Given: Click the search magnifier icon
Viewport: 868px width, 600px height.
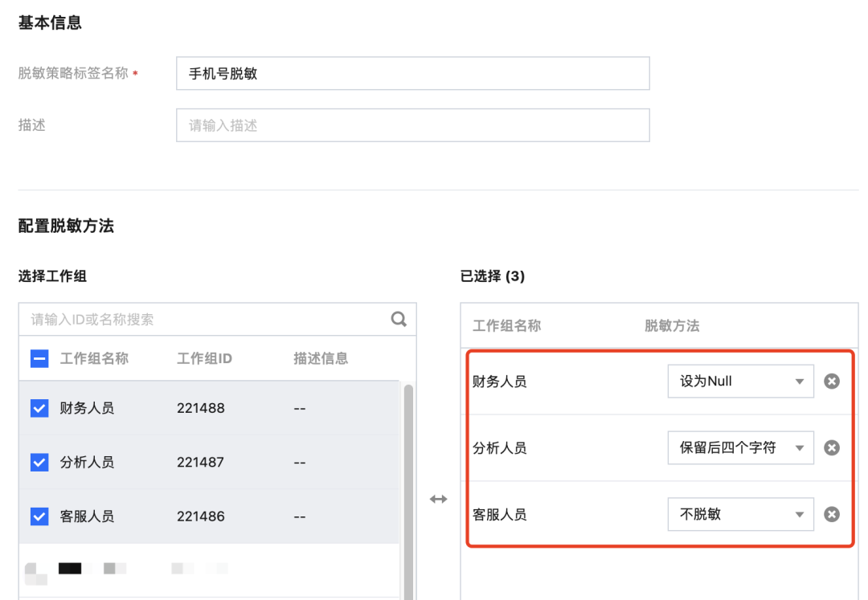Looking at the screenshot, I should (x=399, y=319).
